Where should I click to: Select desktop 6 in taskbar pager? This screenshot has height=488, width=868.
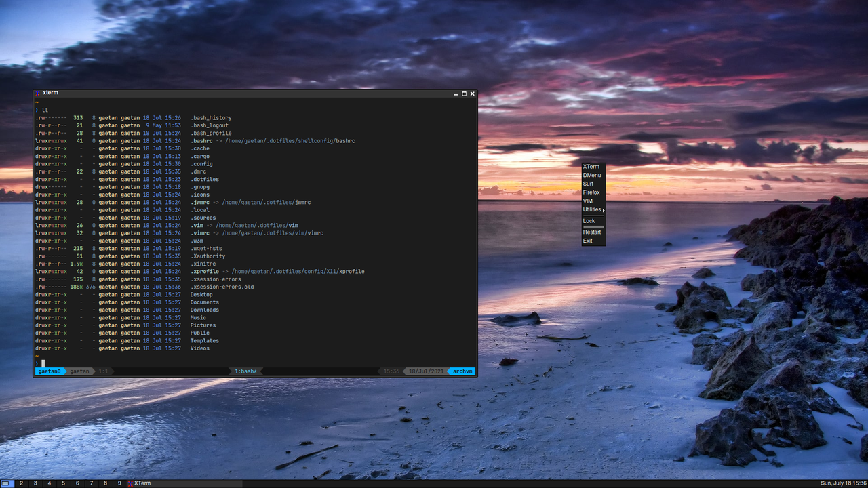click(x=77, y=483)
